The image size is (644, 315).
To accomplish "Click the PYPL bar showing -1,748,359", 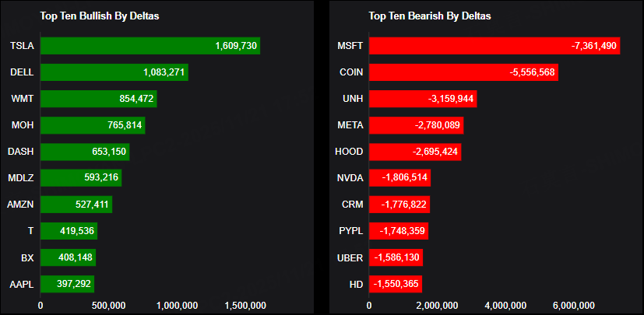I will click(x=398, y=231).
